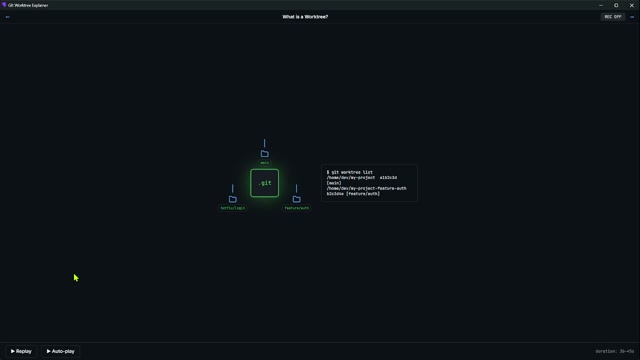This screenshot has width=640, height=360.
Task: Maximize the Git Worktree Explainer window
Action: click(x=616, y=5)
